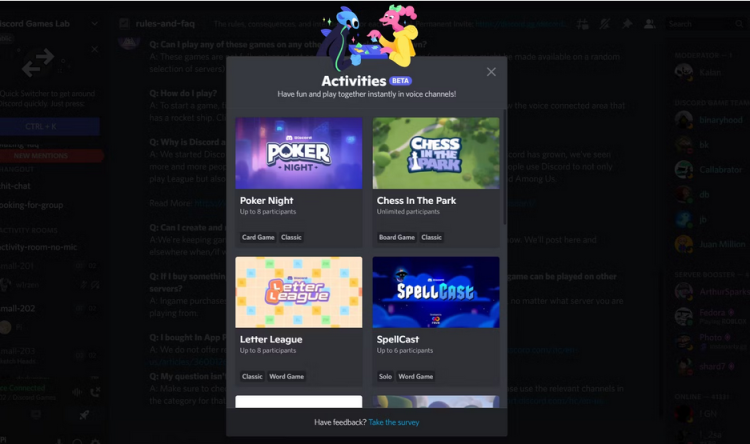Click the Letter League title
The height and width of the screenshot is (444, 750).
[271, 339]
